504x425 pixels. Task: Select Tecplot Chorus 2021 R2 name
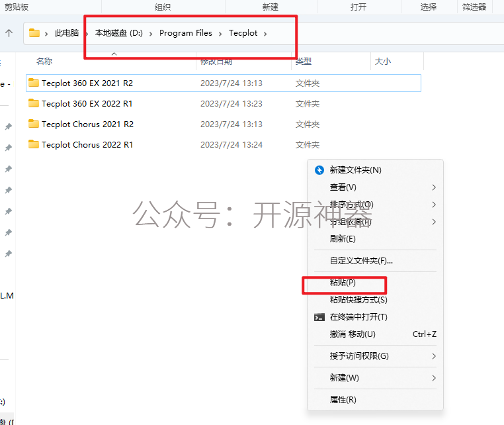[87, 124]
